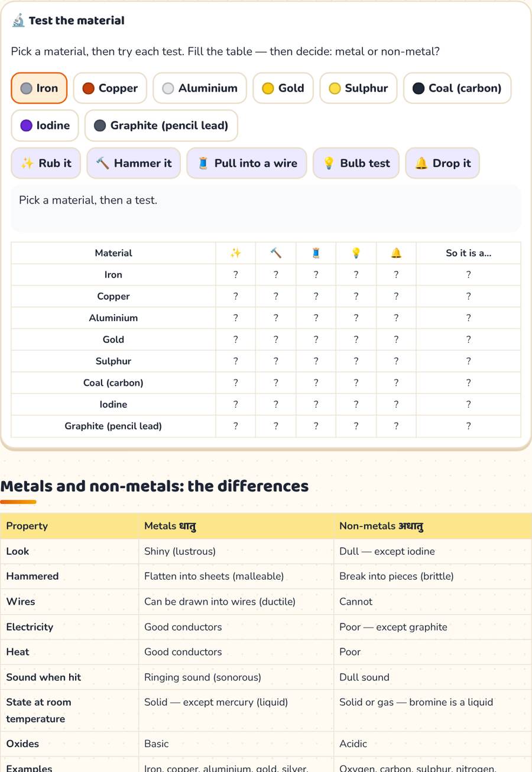Pick Sulphur as the material

point(358,88)
